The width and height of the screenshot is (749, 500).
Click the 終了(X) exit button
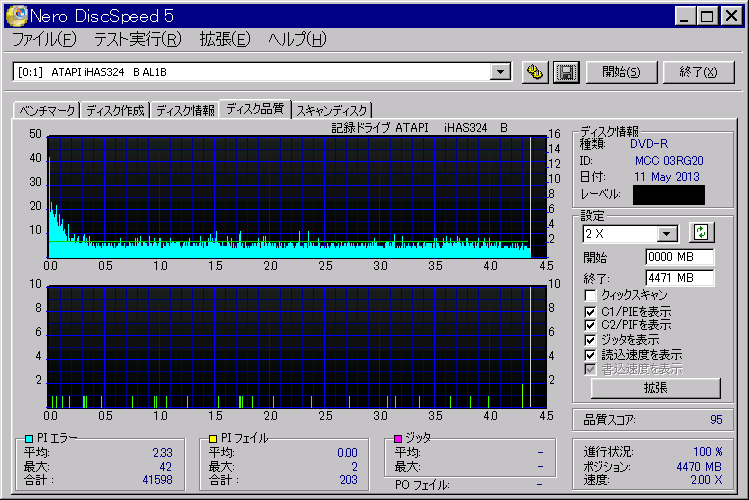pos(698,72)
